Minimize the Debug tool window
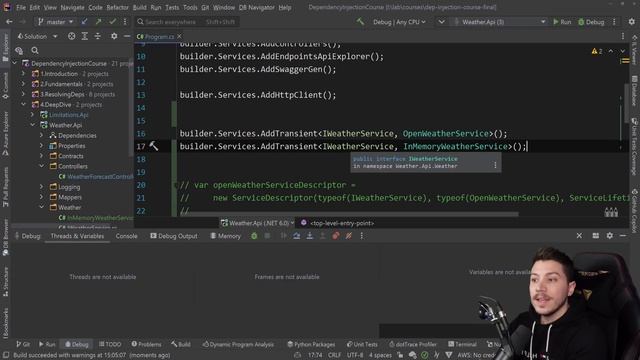The image size is (640, 360). (622, 236)
